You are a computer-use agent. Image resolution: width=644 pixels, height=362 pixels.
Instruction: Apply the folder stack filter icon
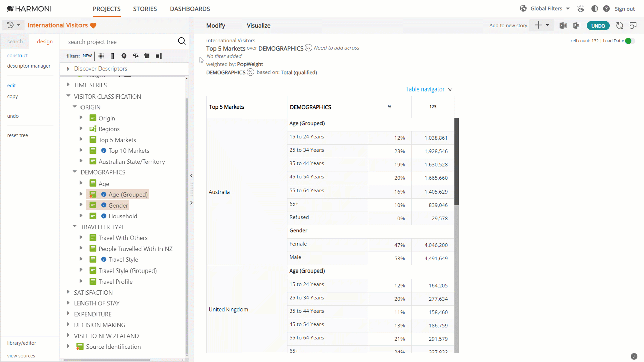147,56
